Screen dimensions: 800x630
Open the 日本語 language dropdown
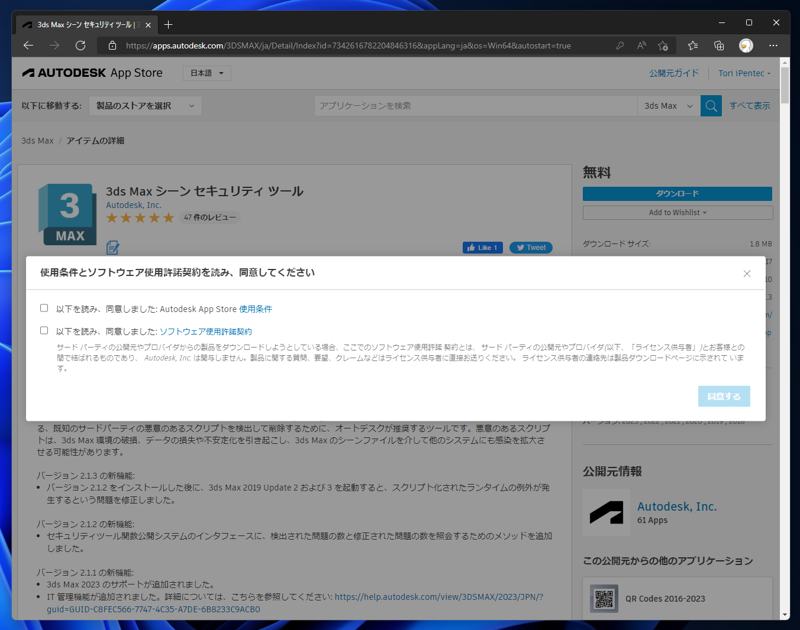[x=207, y=73]
